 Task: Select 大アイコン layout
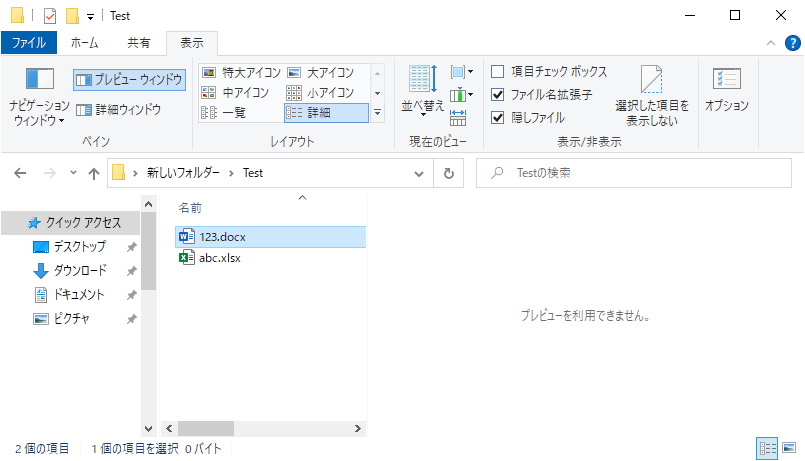[x=321, y=72]
